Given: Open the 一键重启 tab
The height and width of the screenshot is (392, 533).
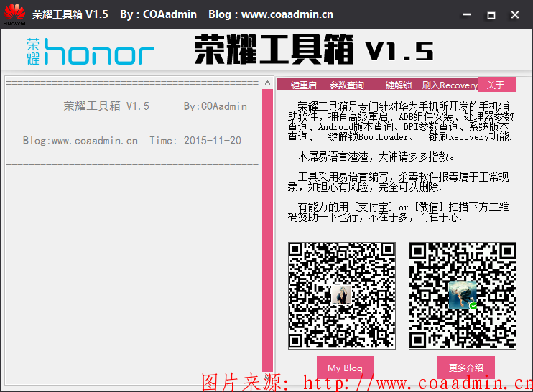Looking at the screenshot, I should tap(299, 85).
